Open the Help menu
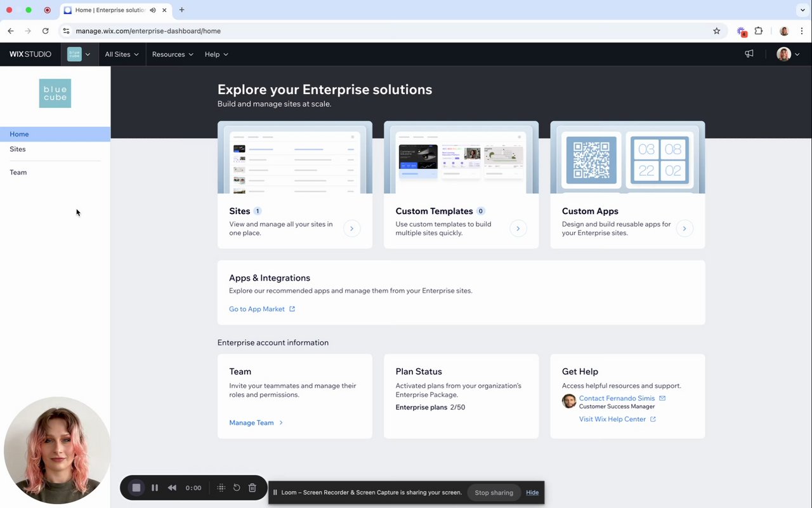This screenshot has height=508, width=812. (216, 54)
